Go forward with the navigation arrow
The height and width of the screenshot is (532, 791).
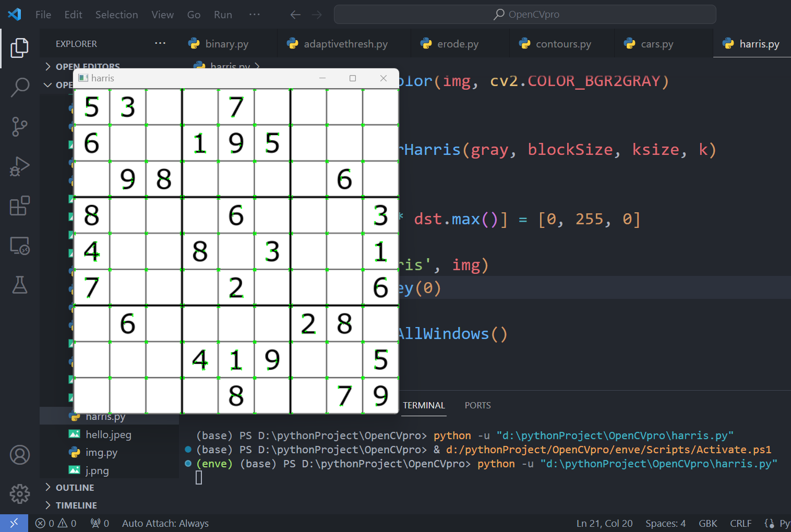click(317, 15)
